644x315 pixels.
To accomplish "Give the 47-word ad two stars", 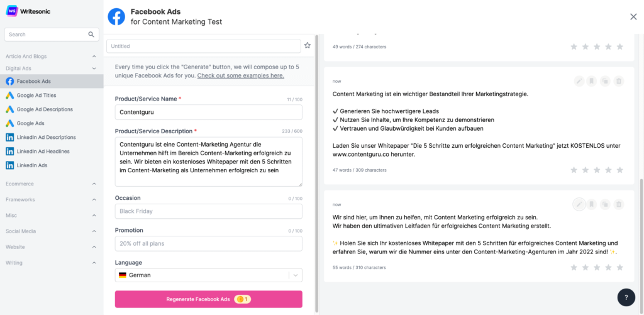I will [x=586, y=170].
